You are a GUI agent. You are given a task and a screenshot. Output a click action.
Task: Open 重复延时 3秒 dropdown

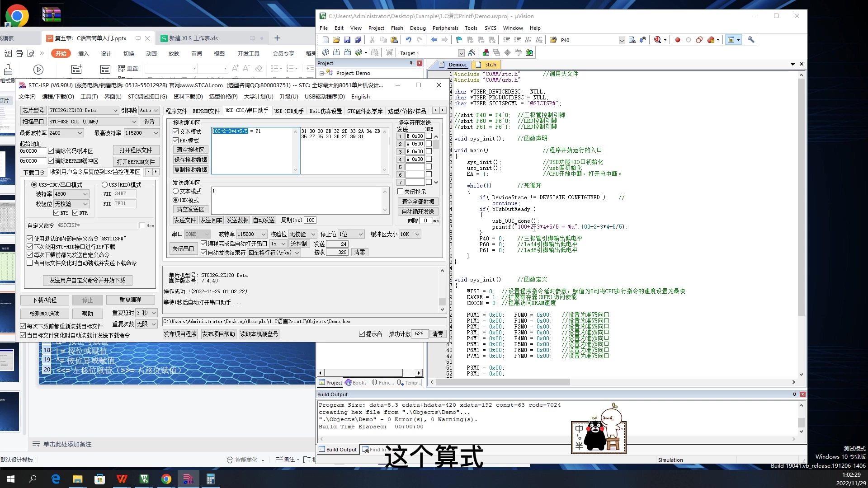click(x=146, y=313)
